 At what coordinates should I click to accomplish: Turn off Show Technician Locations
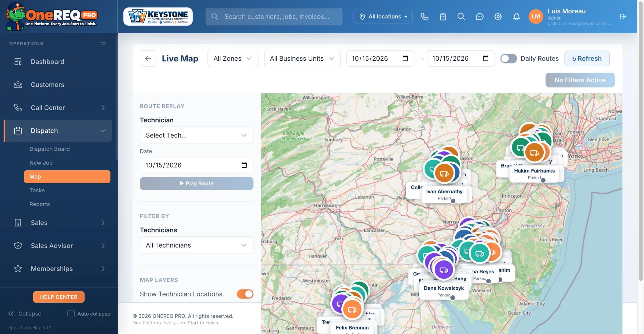[x=245, y=294]
